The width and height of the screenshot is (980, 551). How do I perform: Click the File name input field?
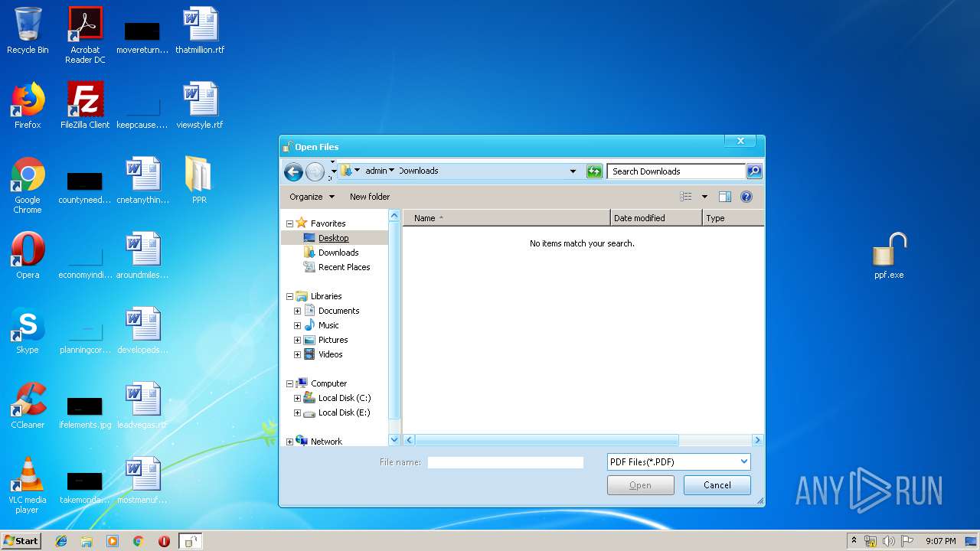click(505, 462)
